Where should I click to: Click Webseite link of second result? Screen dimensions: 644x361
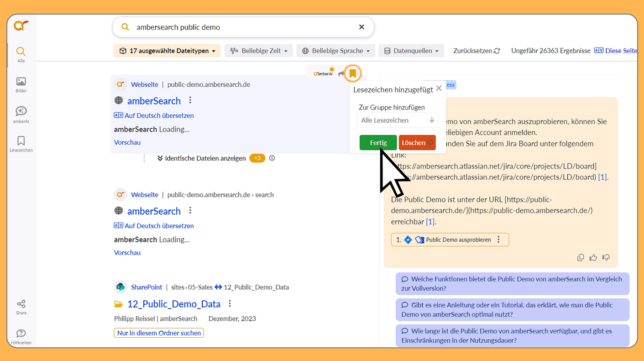145,195
